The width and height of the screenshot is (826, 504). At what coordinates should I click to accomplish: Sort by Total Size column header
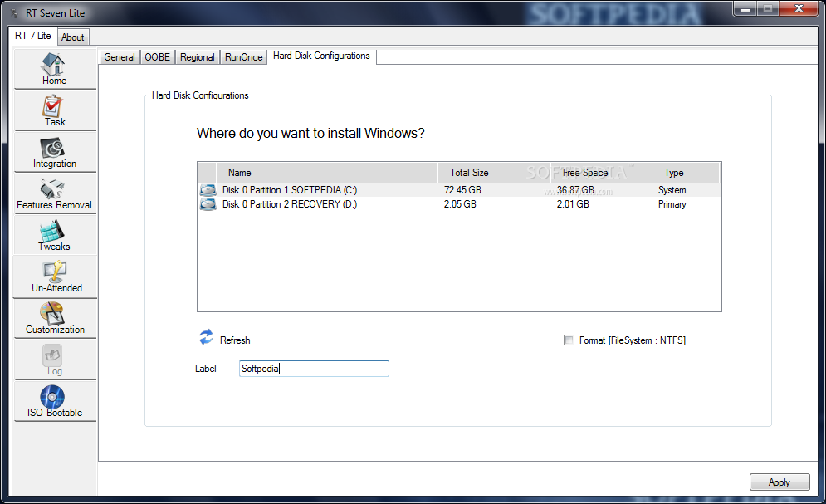click(494, 173)
